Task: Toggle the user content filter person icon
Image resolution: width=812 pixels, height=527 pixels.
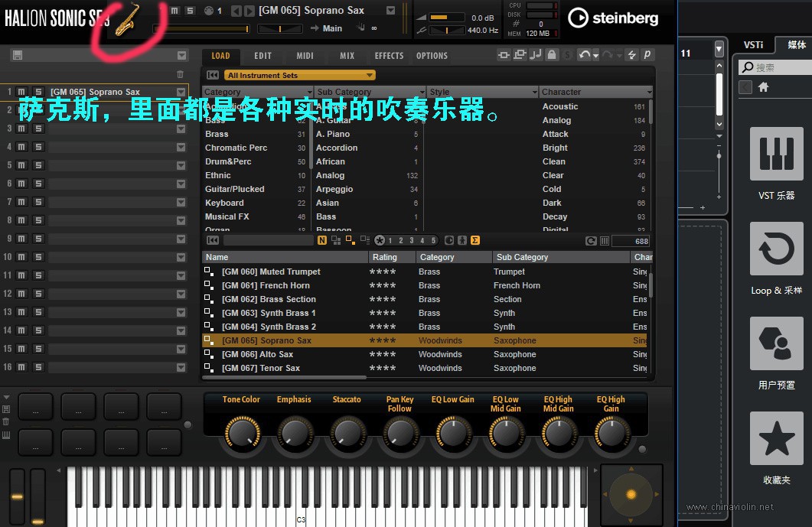Action: (462, 240)
